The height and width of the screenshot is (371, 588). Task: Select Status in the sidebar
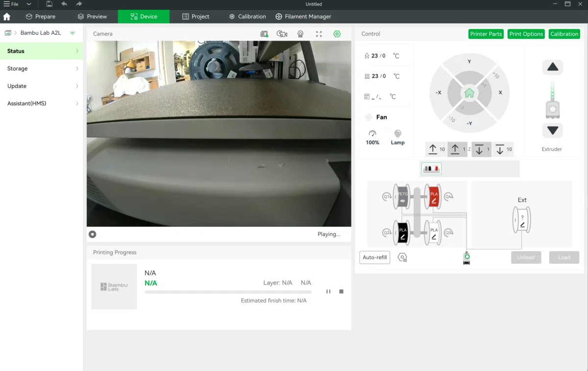(x=42, y=51)
